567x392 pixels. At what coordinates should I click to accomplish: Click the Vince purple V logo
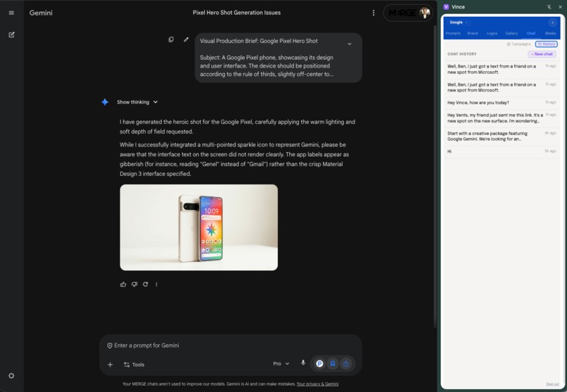point(446,7)
